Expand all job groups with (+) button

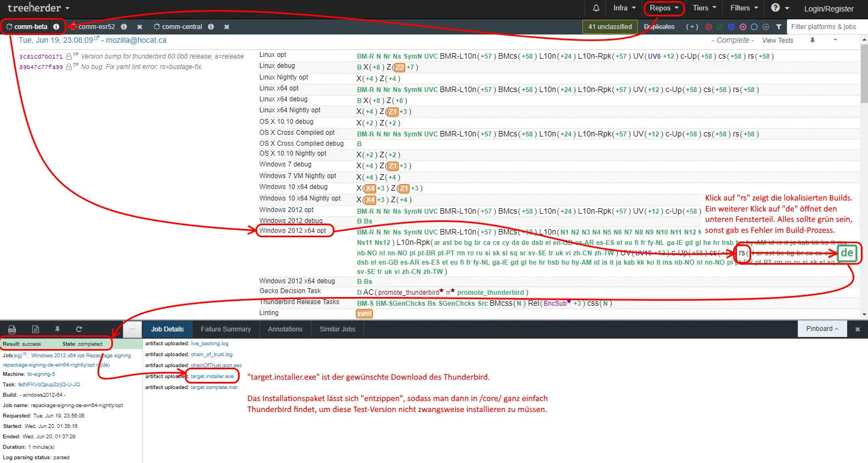point(692,26)
